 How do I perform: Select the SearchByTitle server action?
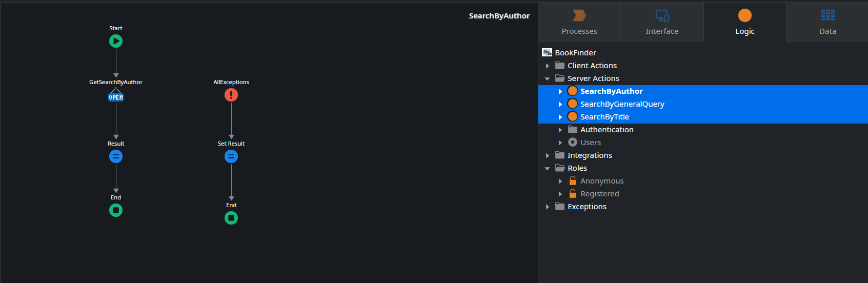click(x=604, y=117)
